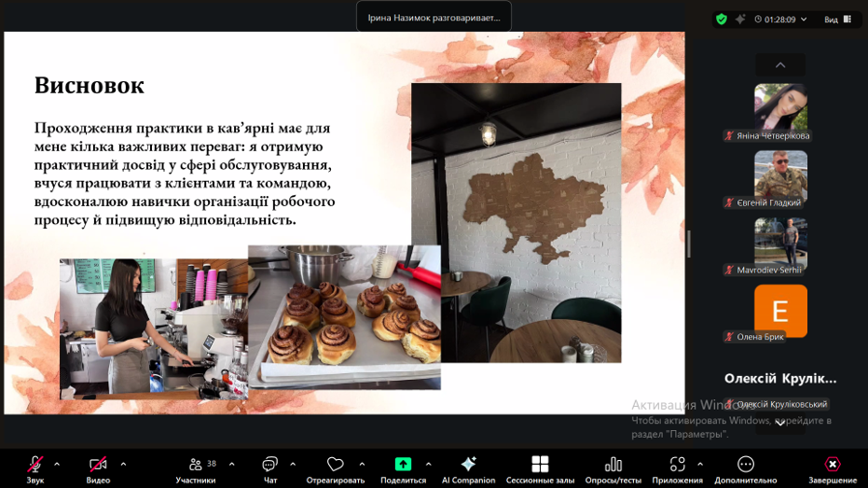Image resolution: width=868 pixels, height=488 pixels.
Task: Click muted mic icon on Яніна Четверікова
Action: [x=729, y=135]
